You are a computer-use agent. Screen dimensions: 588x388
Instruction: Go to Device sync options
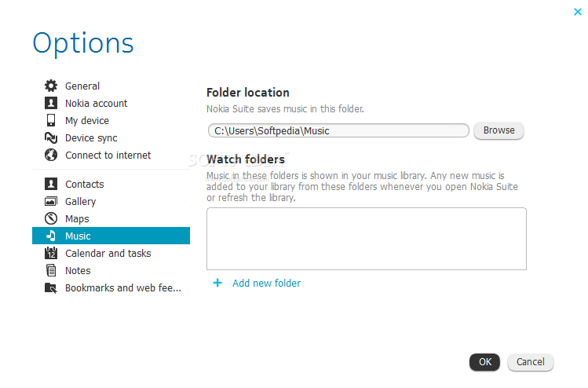point(91,138)
